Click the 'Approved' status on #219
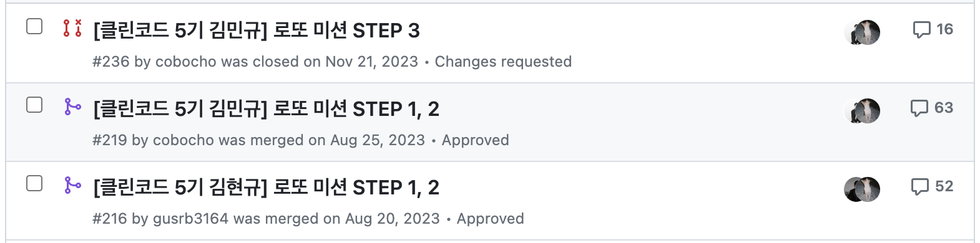 click(x=476, y=140)
